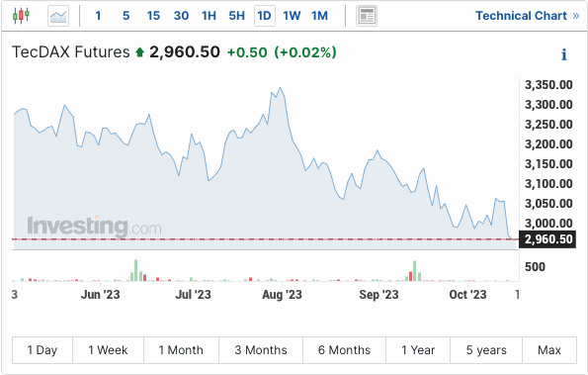This screenshot has width=588, height=375.
Task: Click the TecDAX Futures title
Action: point(71,52)
